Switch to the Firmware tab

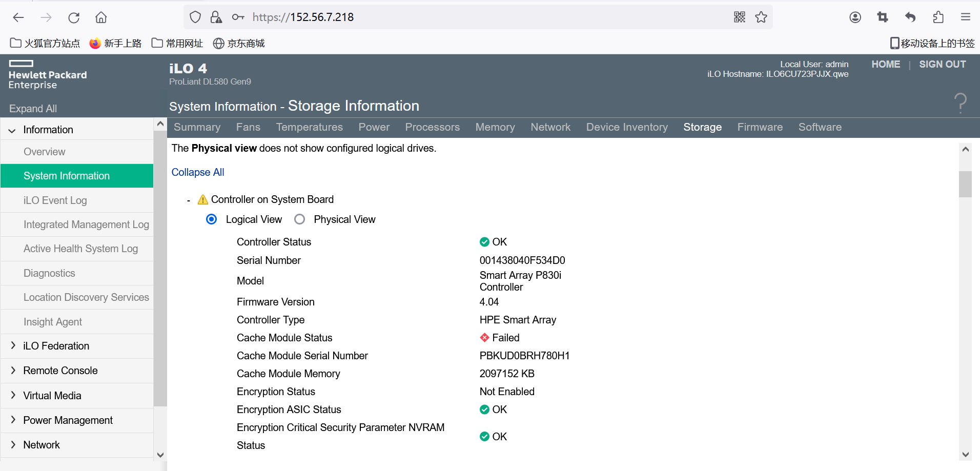coord(760,127)
